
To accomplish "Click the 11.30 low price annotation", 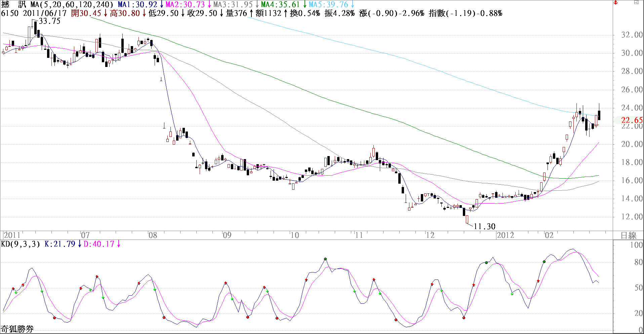I will (x=484, y=226).
